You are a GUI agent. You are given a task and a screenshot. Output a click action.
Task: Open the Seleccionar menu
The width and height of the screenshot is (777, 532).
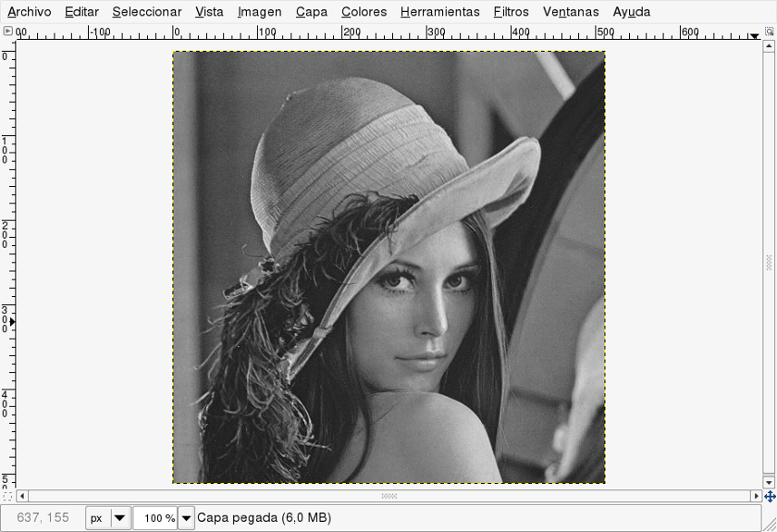pos(147,11)
